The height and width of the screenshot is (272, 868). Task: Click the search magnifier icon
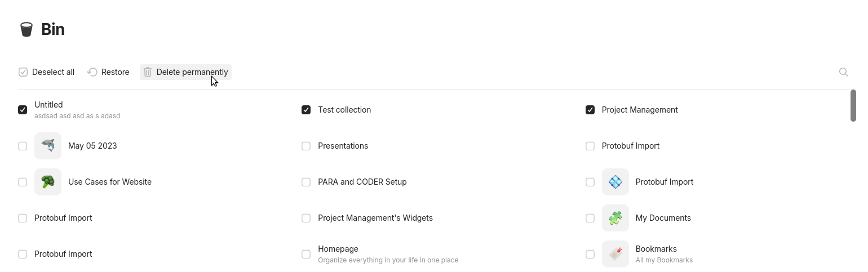[x=844, y=72]
